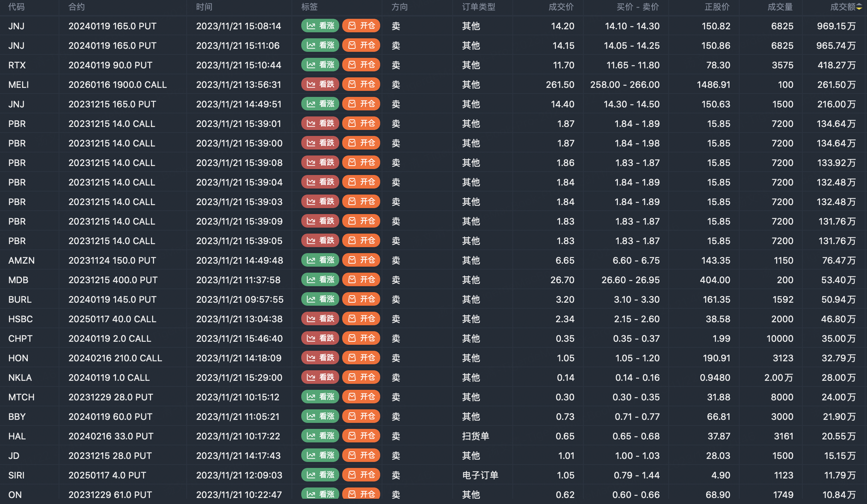Open the BURL ticker symbol
Image resolution: width=867 pixels, height=504 pixels.
coord(20,299)
